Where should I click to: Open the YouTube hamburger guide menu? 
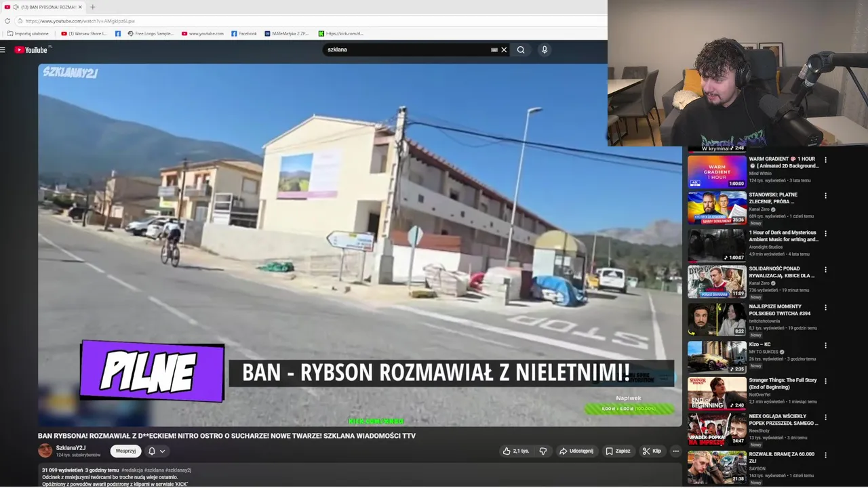[x=3, y=49]
